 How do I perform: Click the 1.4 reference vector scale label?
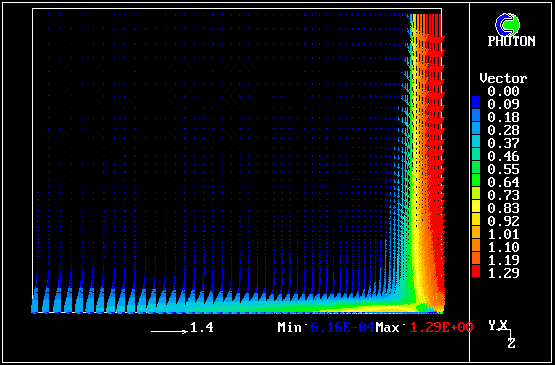[x=202, y=328]
